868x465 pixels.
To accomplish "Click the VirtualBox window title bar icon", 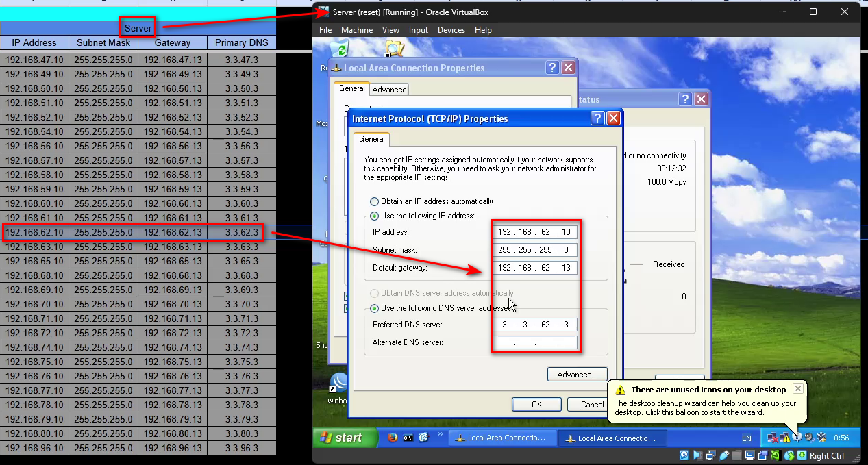I will pyautogui.click(x=323, y=12).
